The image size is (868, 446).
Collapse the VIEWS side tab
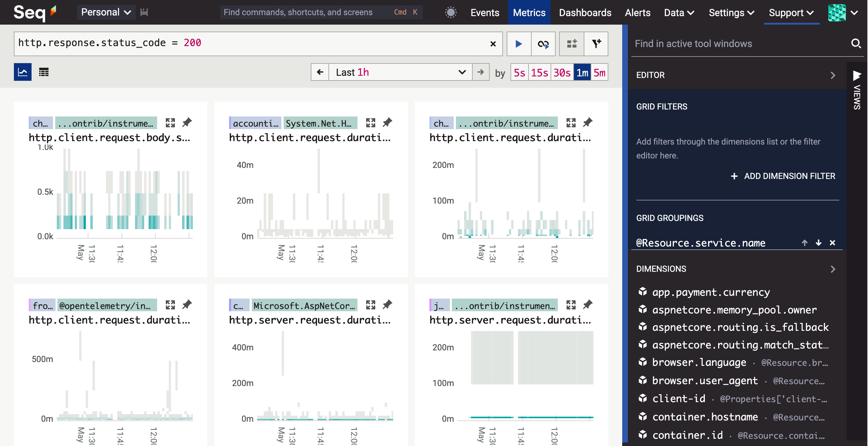[x=857, y=90]
